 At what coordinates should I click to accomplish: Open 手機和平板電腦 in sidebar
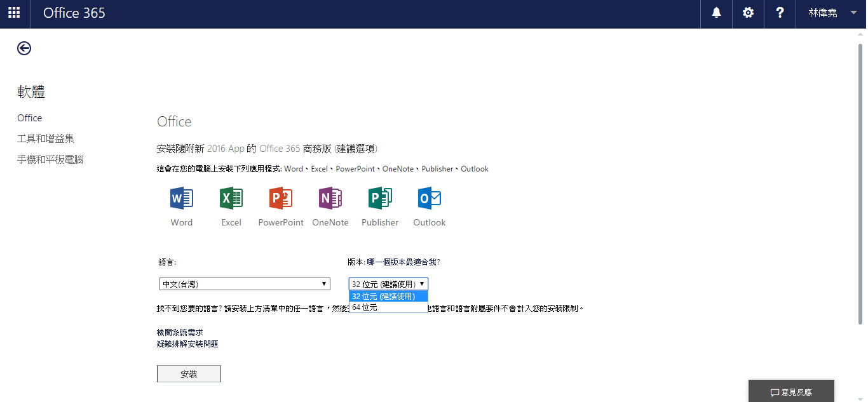coord(50,159)
